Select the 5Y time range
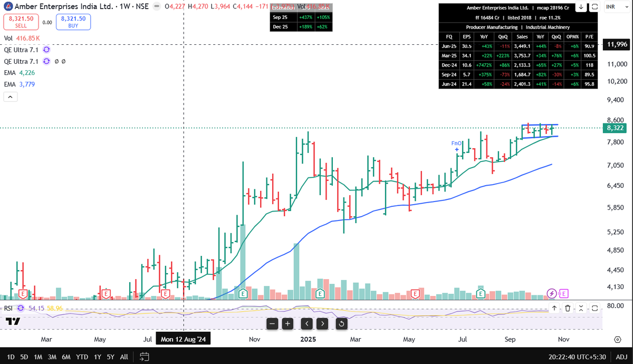Viewport: 633px width, 364px height. (110, 357)
